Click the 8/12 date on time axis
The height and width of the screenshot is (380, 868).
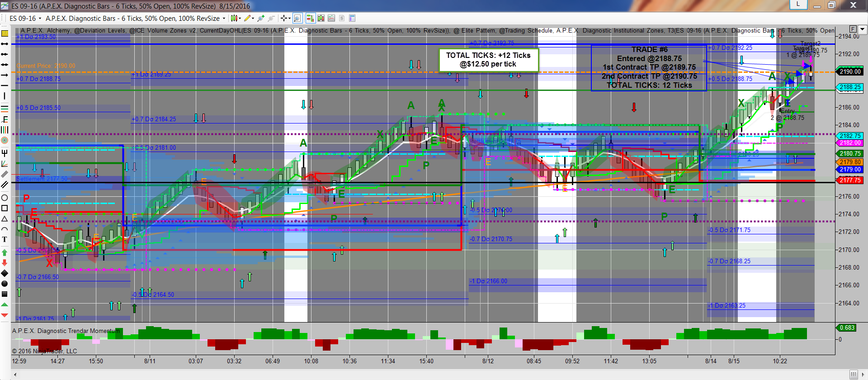coord(488,361)
